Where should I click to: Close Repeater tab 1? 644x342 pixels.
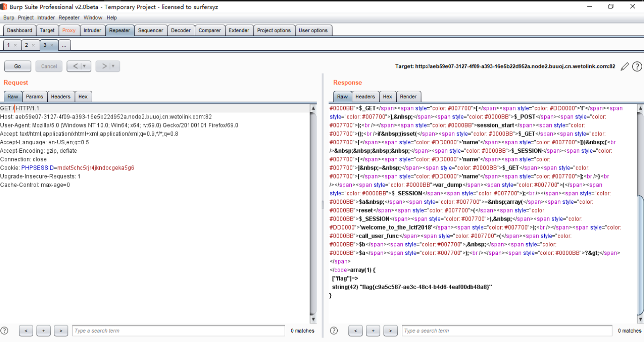[15, 45]
